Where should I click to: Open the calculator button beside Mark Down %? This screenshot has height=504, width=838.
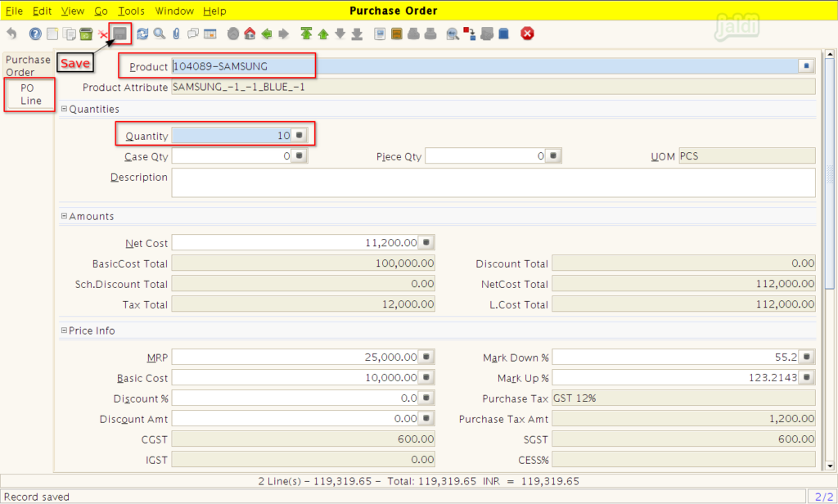pos(806,357)
